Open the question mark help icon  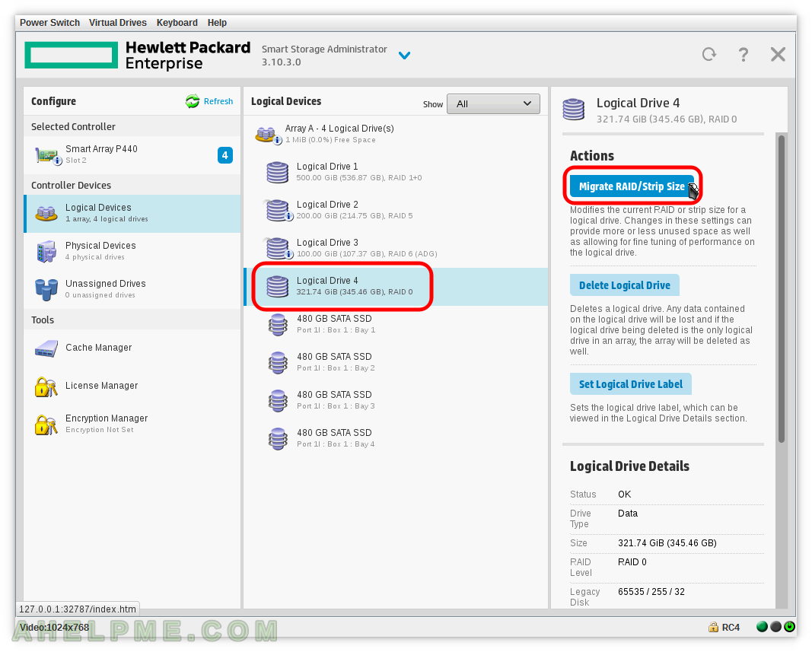pos(743,54)
